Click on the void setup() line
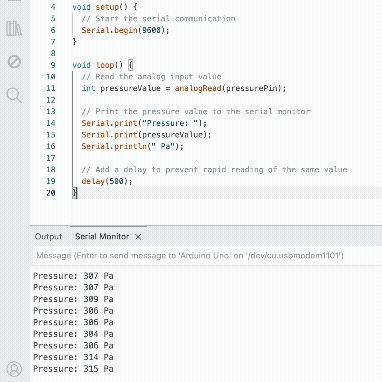Image resolution: width=382 pixels, height=382 pixels. click(x=105, y=7)
